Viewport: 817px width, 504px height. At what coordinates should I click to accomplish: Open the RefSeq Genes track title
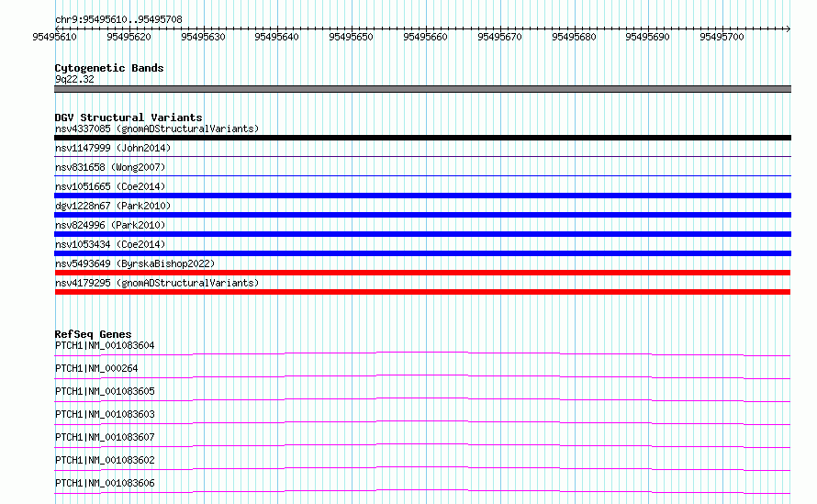point(93,334)
